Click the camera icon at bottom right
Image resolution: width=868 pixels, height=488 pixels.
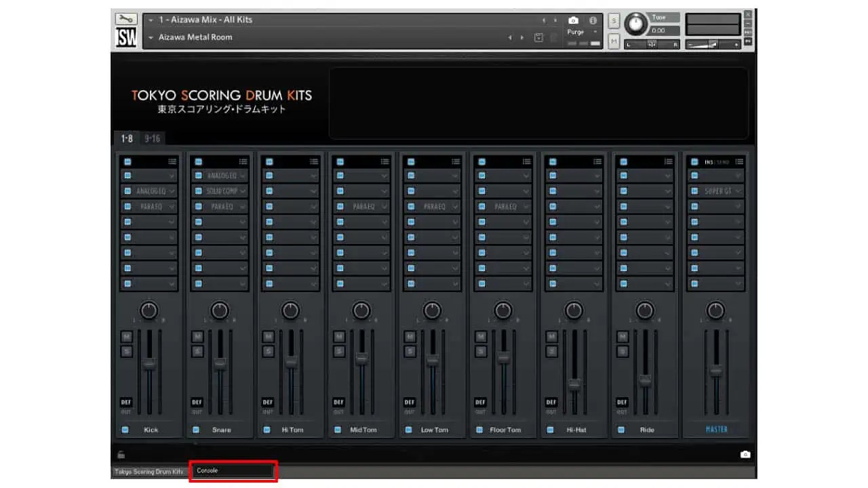coord(745,454)
